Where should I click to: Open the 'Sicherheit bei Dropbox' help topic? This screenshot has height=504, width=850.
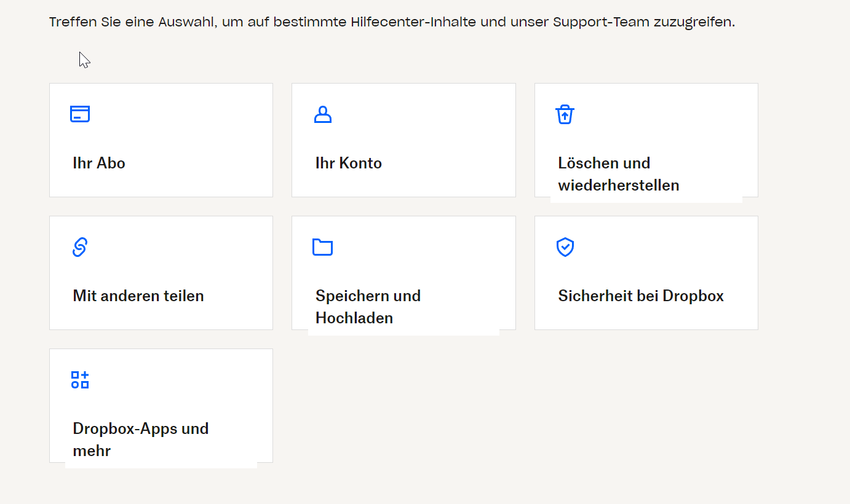(641, 296)
